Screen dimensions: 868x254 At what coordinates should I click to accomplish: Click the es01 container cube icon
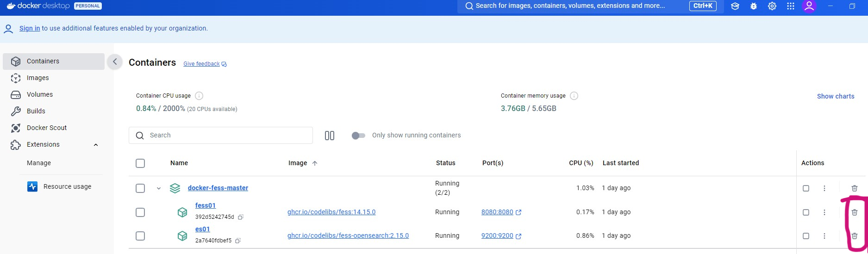point(182,236)
